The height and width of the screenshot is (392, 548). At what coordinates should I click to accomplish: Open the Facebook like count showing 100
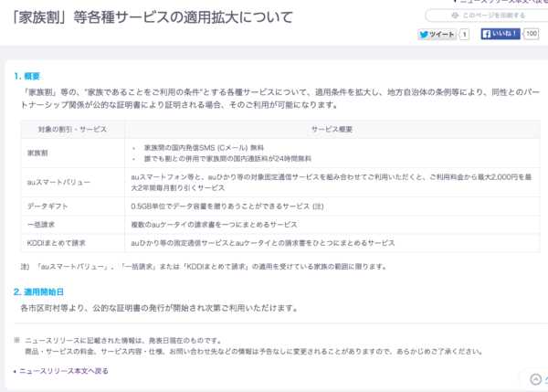[x=531, y=35]
